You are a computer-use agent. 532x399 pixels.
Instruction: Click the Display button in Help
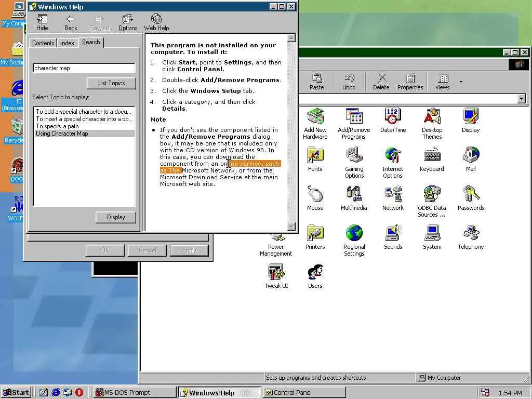point(116,217)
